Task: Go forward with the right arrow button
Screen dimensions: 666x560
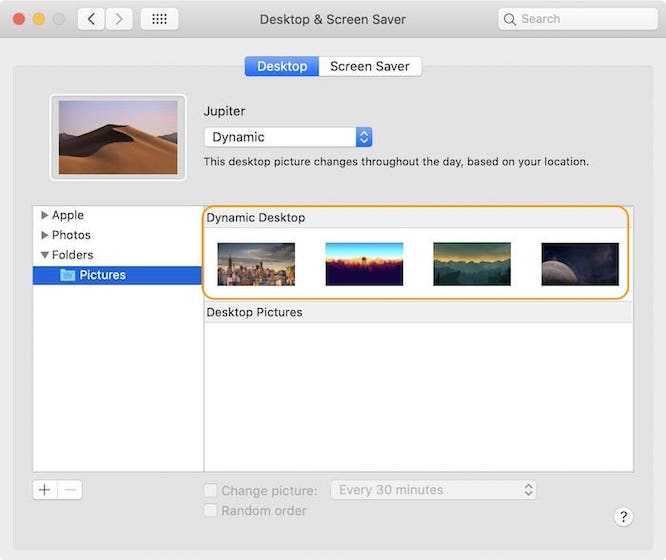Action: click(x=119, y=19)
